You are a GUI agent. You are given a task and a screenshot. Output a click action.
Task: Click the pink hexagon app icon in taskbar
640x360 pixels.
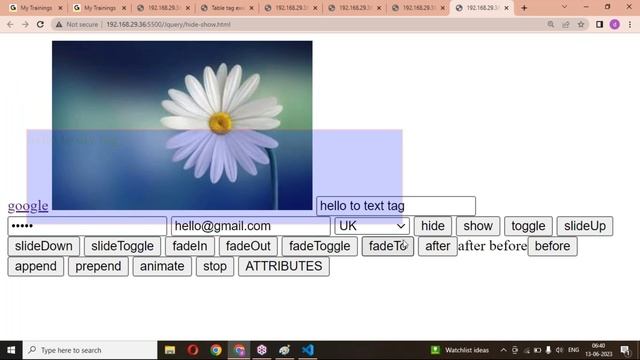tap(262, 350)
